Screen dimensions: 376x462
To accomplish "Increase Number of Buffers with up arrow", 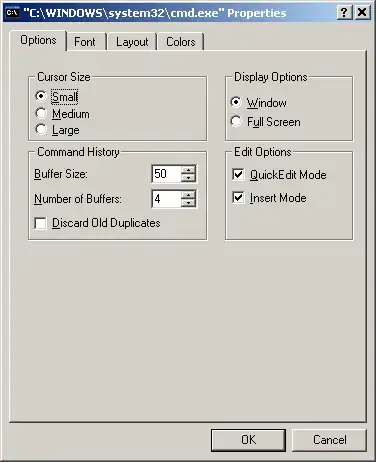I will [x=188, y=195].
